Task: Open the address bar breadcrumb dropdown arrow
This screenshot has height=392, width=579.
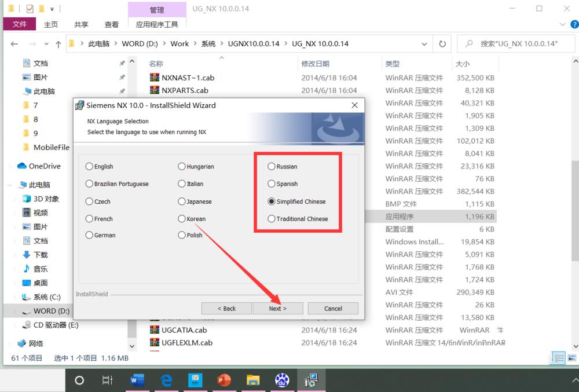Action: 424,43
